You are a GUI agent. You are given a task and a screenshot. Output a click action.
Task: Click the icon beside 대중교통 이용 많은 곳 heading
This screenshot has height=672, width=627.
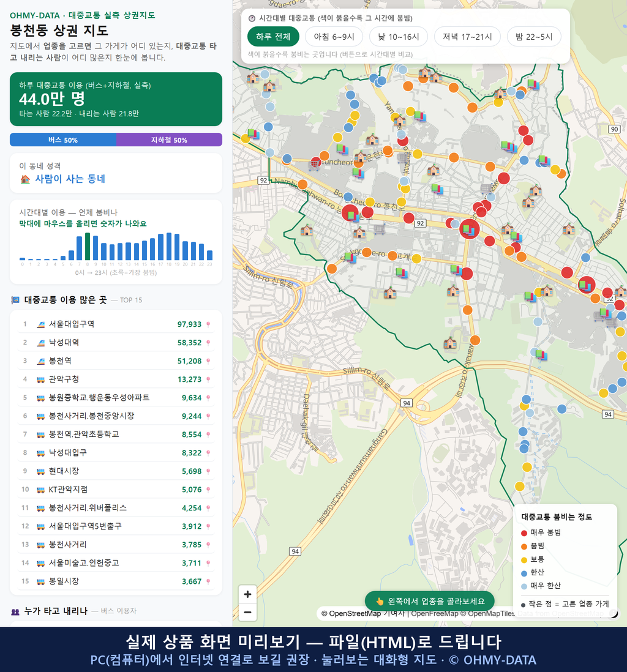point(15,300)
